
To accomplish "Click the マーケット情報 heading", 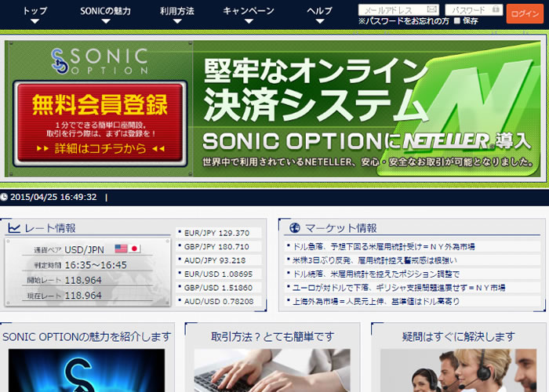I will 341,228.
